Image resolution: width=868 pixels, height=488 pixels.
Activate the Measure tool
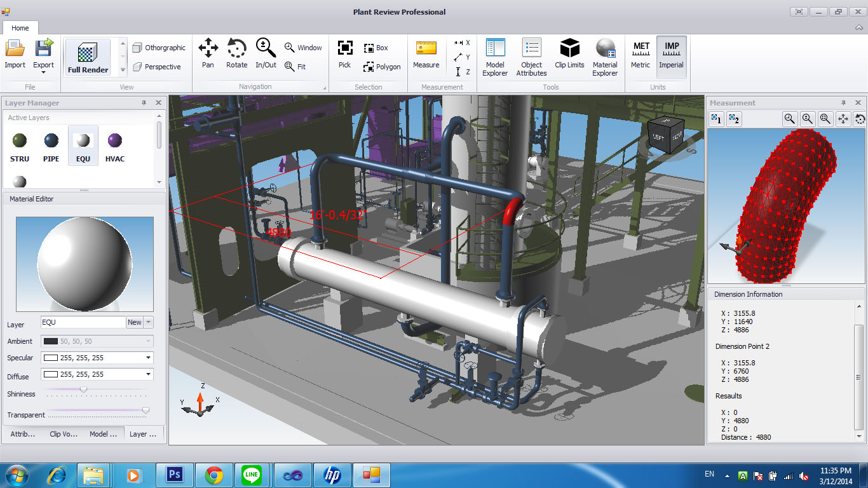click(426, 53)
